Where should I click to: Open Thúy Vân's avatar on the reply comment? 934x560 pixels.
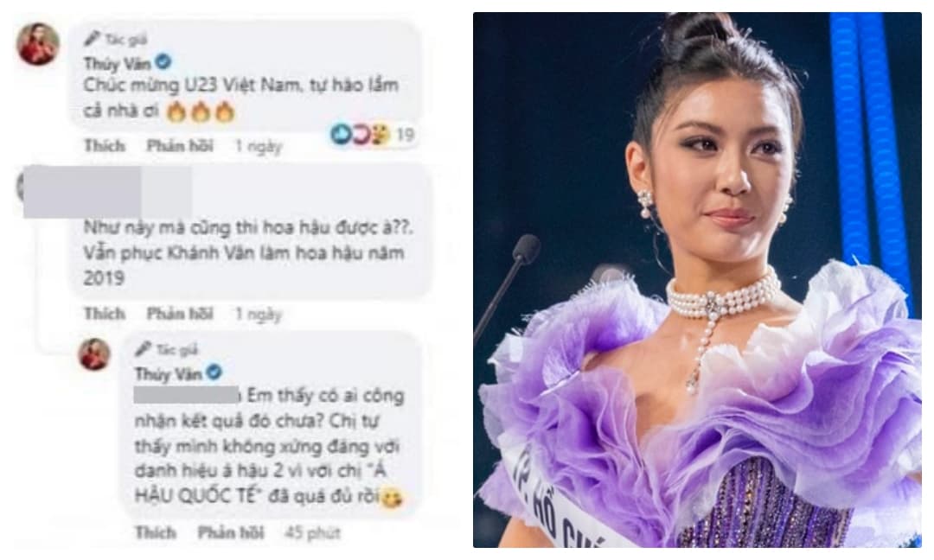pyautogui.click(x=94, y=354)
